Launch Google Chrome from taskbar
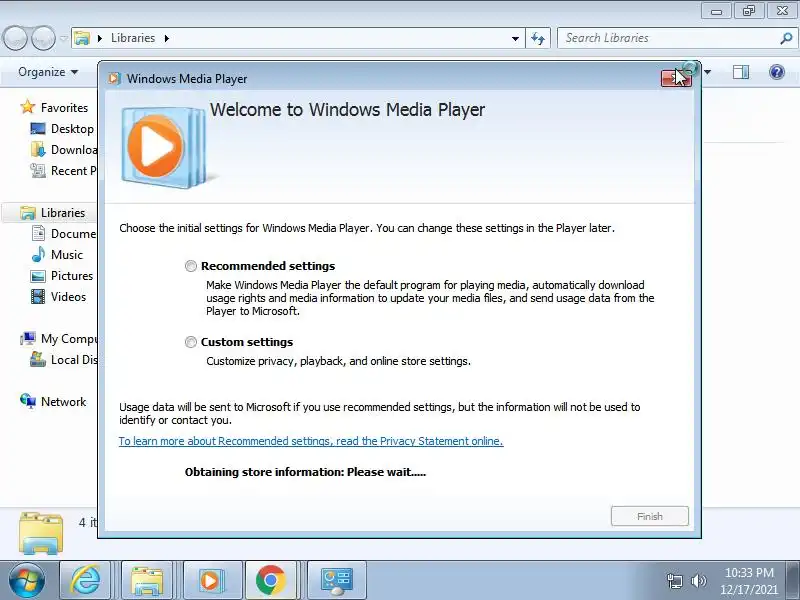Viewport: 800px width, 600px height. click(270, 580)
